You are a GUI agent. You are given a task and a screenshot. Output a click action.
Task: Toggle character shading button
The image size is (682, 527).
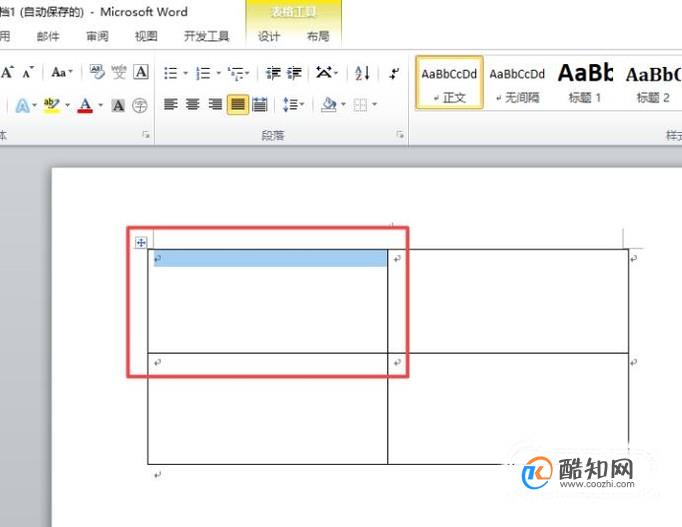pyautogui.click(x=118, y=105)
